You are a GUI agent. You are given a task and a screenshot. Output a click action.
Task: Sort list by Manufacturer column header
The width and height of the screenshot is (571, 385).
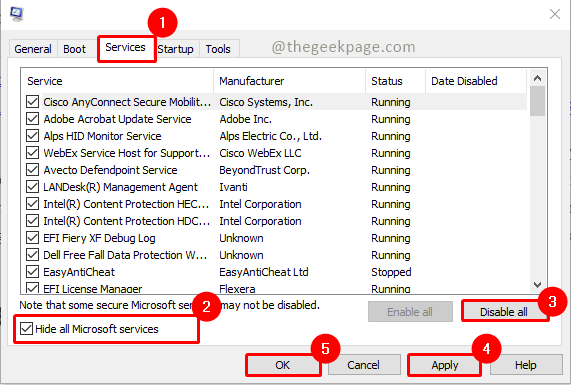click(290, 81)
